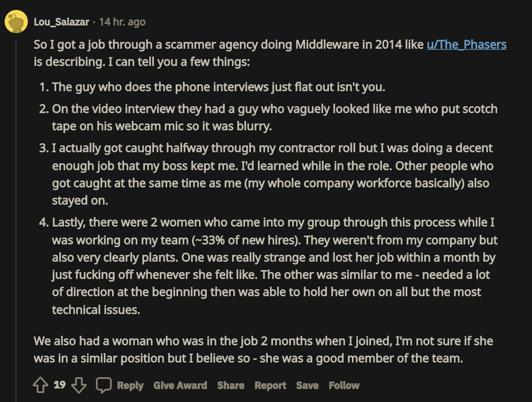Upvote Lou_Salazar's comment
Image resolution: width=532 pixels, height=402 pixels.
[x=40, y=385]
